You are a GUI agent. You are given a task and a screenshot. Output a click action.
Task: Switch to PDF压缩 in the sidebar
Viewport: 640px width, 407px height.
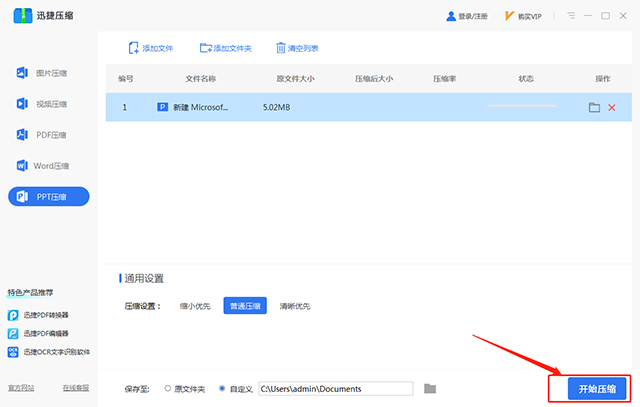click(42, 135)
